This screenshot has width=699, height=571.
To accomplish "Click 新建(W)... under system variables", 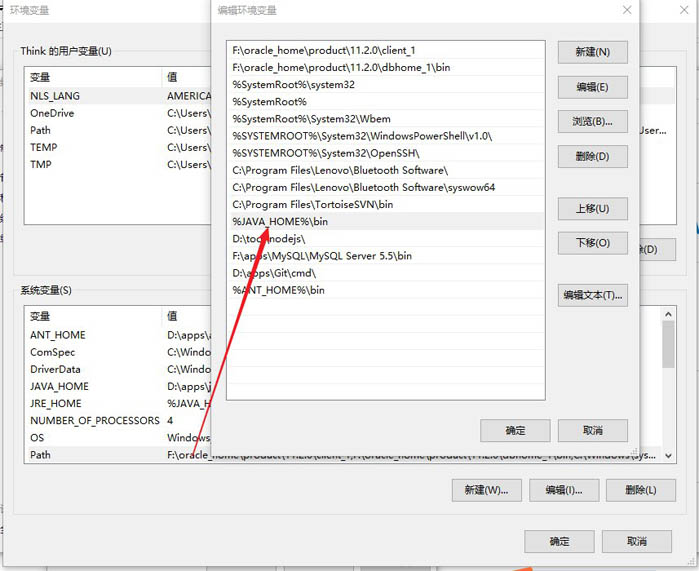I will tap(486, 490).
